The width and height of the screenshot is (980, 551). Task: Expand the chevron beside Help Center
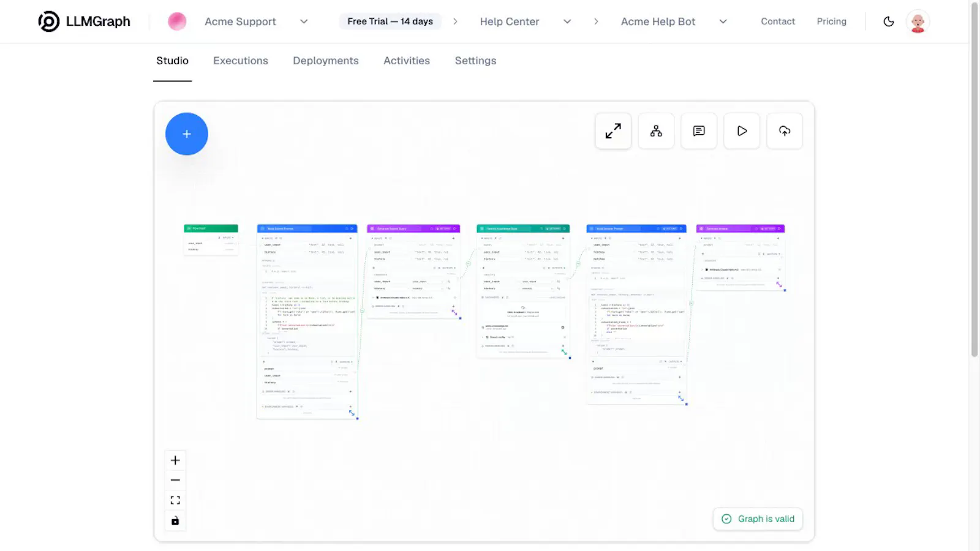[x=567, y=21]
